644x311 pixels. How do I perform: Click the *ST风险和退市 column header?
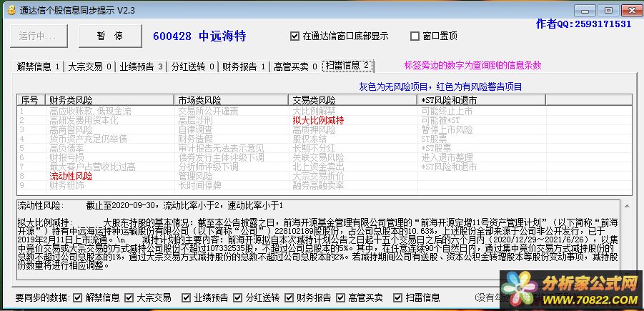[x=481, y=100]
